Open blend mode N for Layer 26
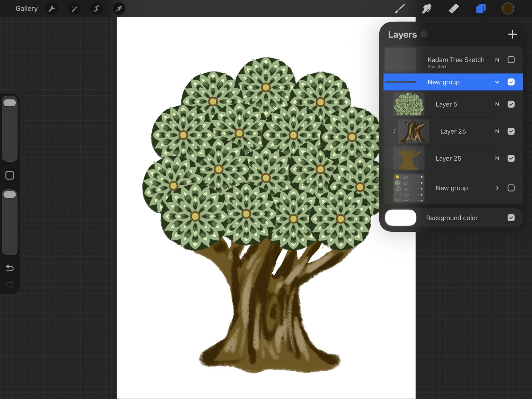The image size is (532, 399). pyautogui.click(x=497, y=131)
